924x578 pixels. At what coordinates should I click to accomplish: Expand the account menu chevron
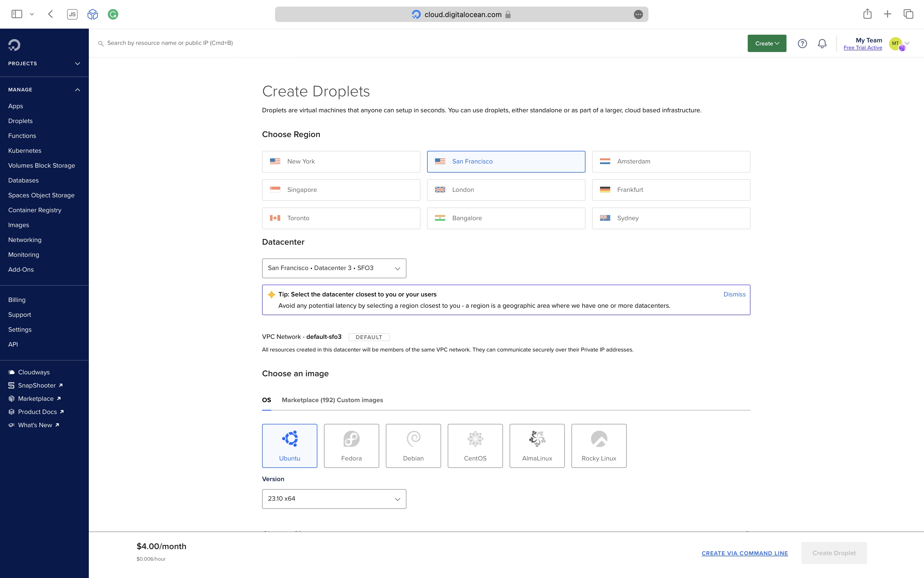point(908,43)
